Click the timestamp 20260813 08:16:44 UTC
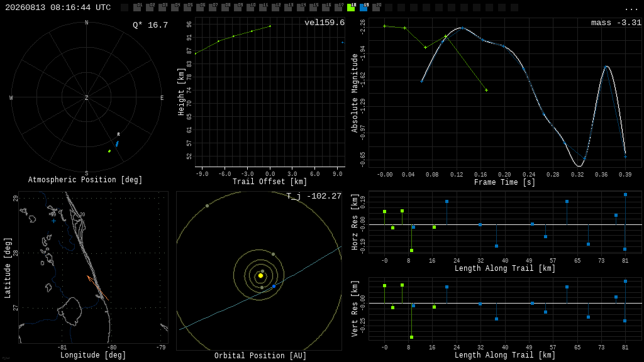This screenshot has height=362, width=644. [58, 8]
